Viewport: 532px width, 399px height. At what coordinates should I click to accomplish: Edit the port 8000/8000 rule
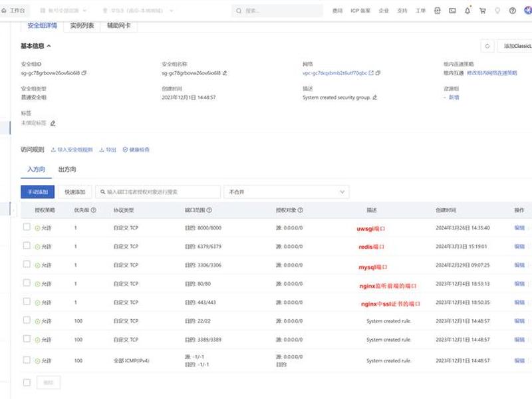519,227
